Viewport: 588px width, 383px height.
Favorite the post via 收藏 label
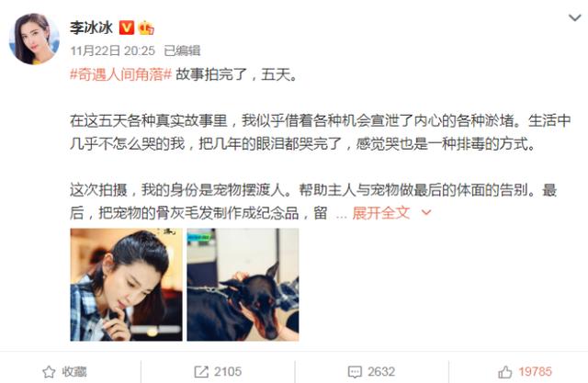point(74,372)
